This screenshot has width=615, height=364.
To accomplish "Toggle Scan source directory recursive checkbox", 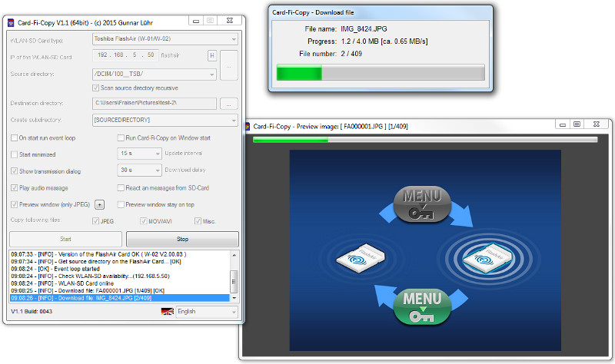I will (x=95, y=88).
